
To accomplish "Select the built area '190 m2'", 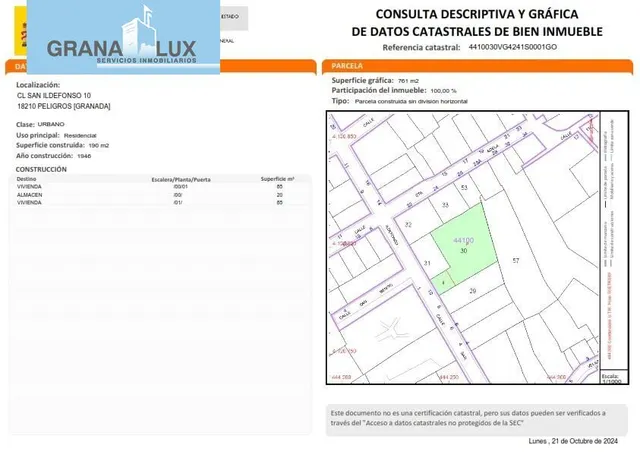I will point(98,146).
